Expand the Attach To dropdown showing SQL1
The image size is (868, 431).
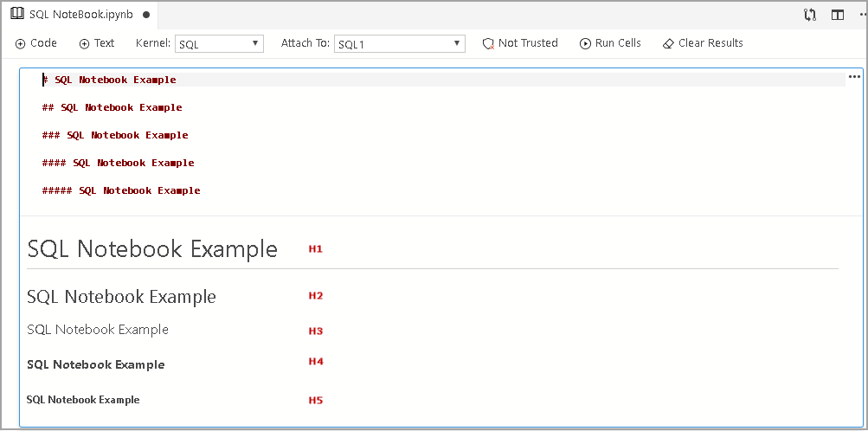pyautogui.click(x=399, y=44)
